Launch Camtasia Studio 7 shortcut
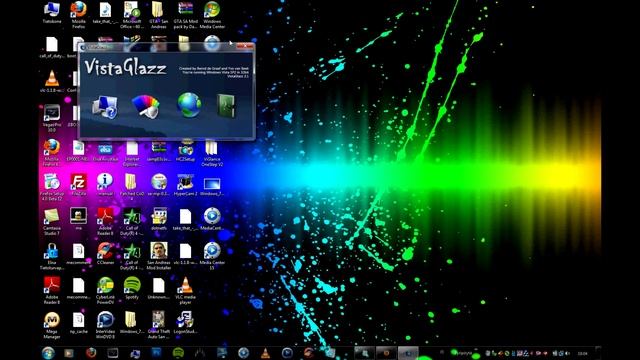 click(52, 222)
